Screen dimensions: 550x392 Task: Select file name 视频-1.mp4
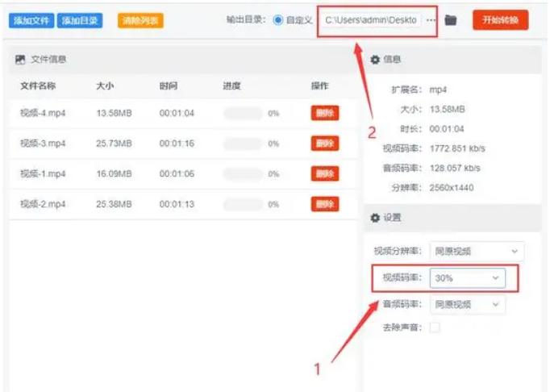point(43,173)
